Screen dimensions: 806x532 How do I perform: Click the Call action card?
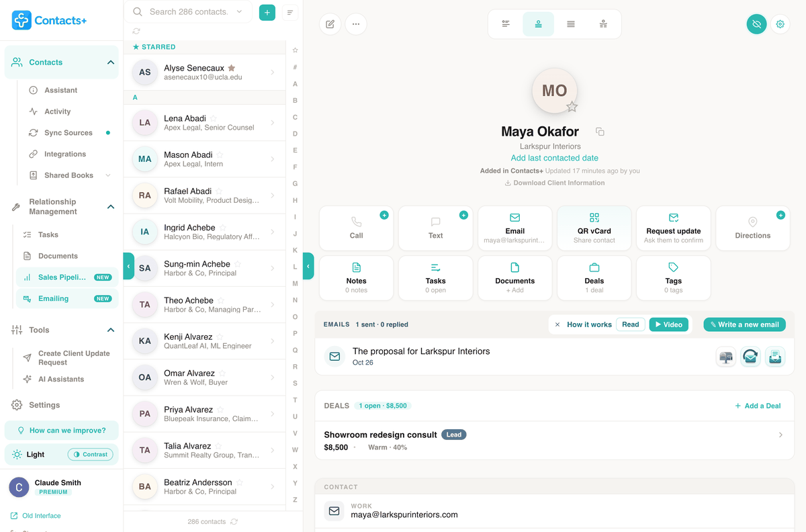coord(357,229)
